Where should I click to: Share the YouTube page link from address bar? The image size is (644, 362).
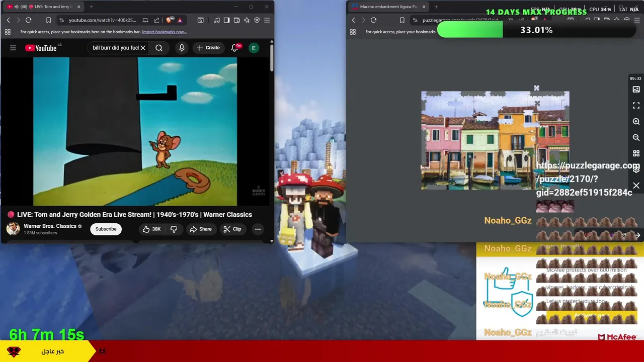[156, 20]
